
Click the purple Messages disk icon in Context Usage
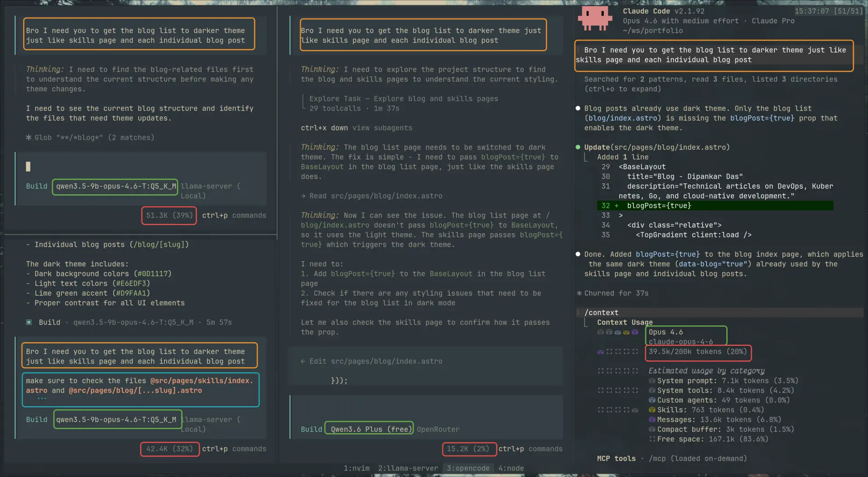(651, 420)
